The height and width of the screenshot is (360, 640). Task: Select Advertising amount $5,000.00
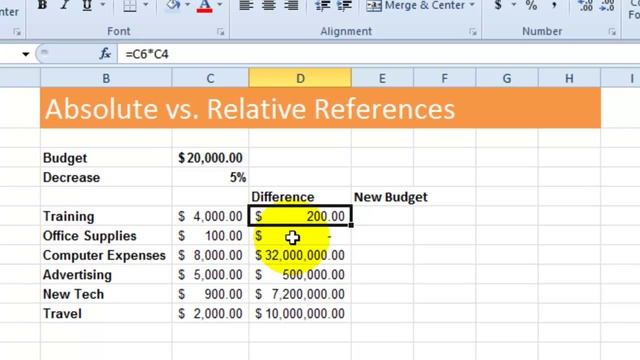(210, 275)
